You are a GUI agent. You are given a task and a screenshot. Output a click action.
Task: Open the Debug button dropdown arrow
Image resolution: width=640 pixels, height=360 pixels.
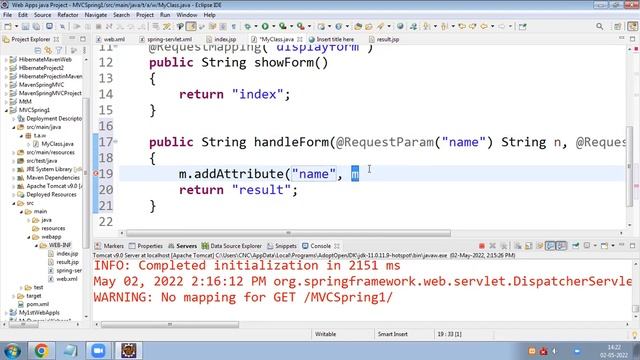click(256, 27)
